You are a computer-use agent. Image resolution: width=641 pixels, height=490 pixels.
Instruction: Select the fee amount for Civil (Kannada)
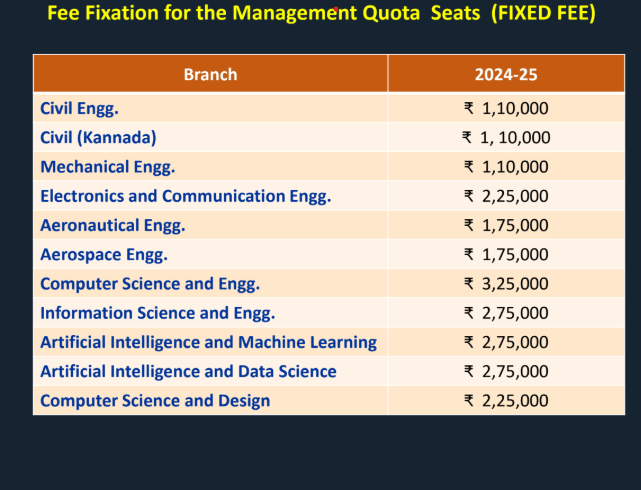(x=506, y=137)
